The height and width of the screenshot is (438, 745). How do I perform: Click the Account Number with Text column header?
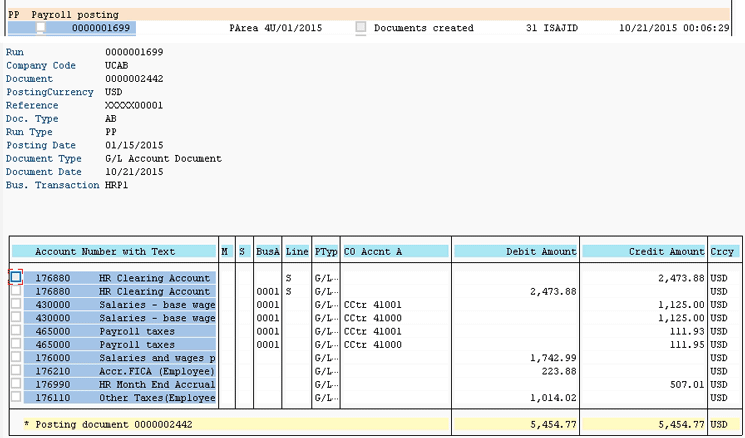[x=112, y=251]
